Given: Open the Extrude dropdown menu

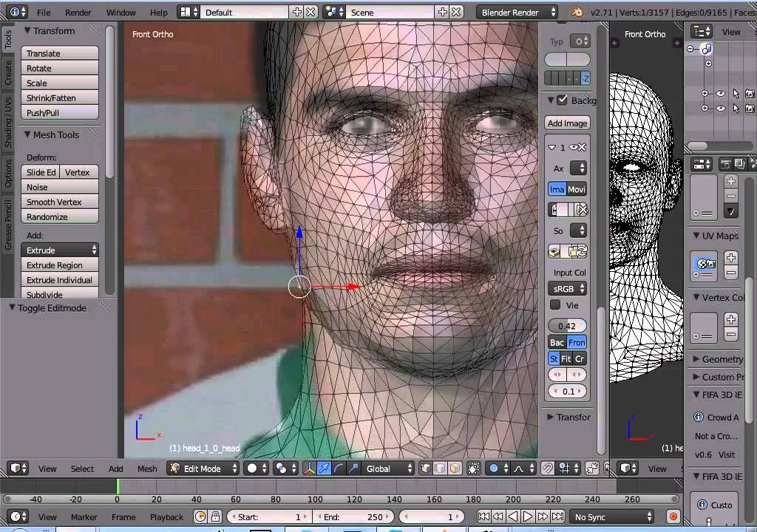Looking at the screenshot, I should pyautogui.click(x=60, y=250).
